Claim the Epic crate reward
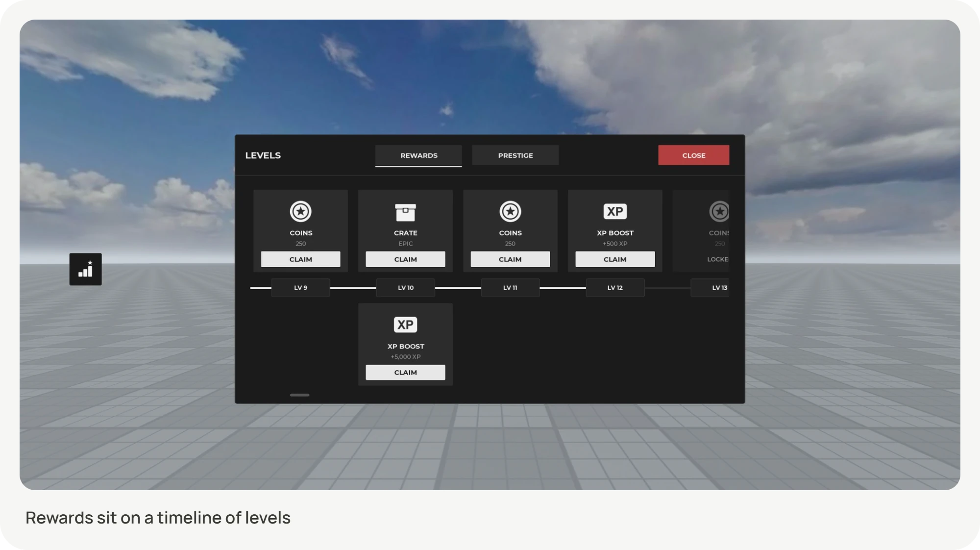The width and height of the screenshot is (980, 550). click(405, 259)
